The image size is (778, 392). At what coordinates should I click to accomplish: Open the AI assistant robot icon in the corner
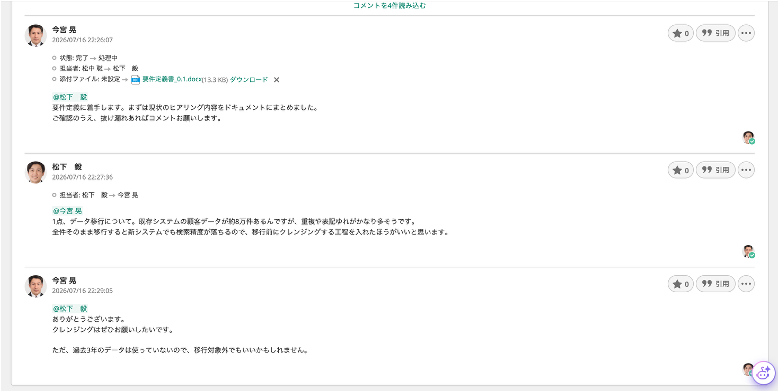[x=764, y=373]
